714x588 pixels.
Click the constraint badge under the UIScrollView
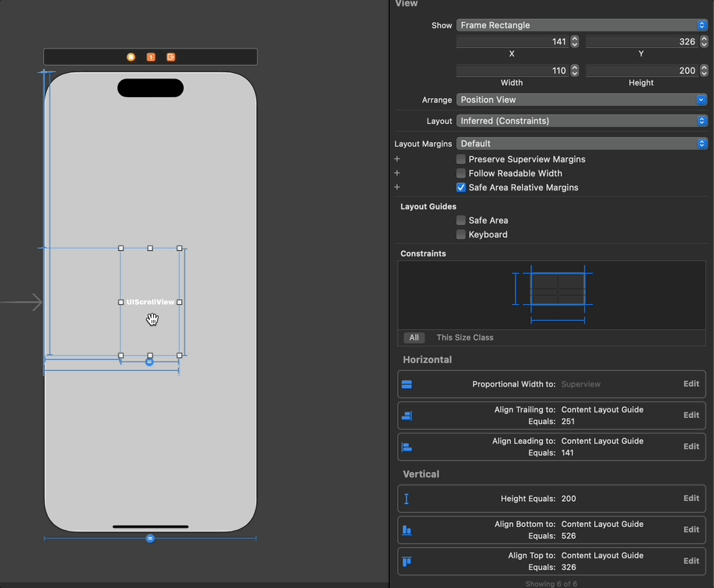pyautogui.click(x=149, y=362)
